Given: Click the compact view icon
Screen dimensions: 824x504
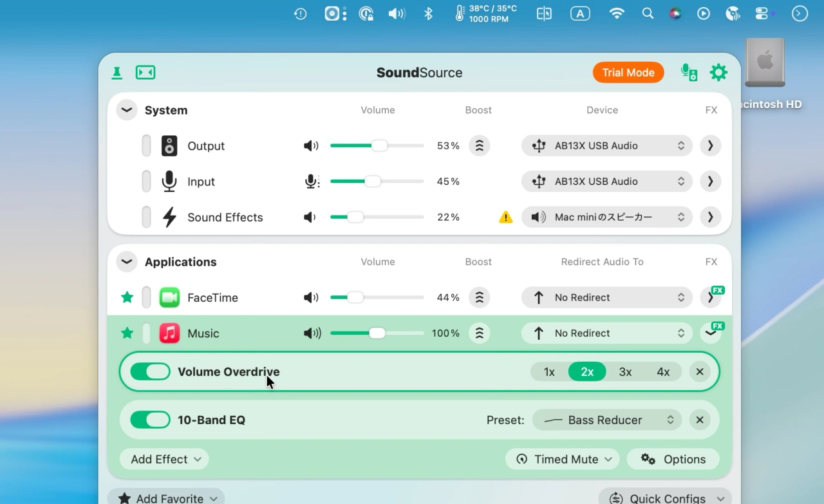Looking at the screenshot, I should pyautogui.click(x=145, y=73).
